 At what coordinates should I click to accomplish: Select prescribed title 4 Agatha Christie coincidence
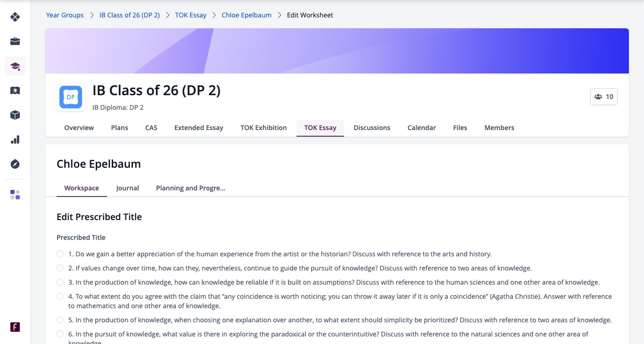(x=60, y=296)
